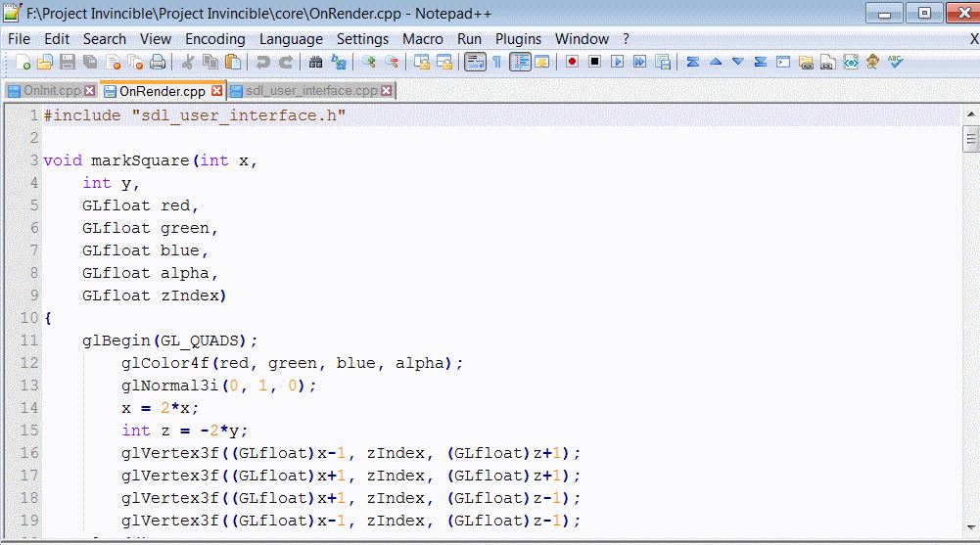The width and height of the screenshot is (980, 545).
Task: Click the "glBegin(GL_QUADS);" code line
Action: click(x=169, y=341)
